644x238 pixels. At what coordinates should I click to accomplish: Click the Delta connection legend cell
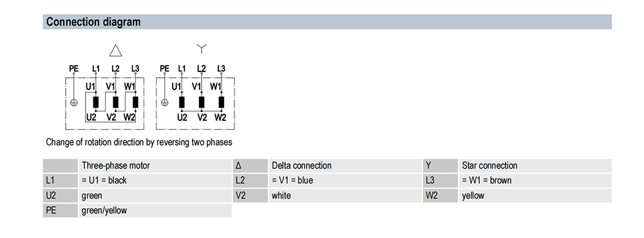[345, 166]
